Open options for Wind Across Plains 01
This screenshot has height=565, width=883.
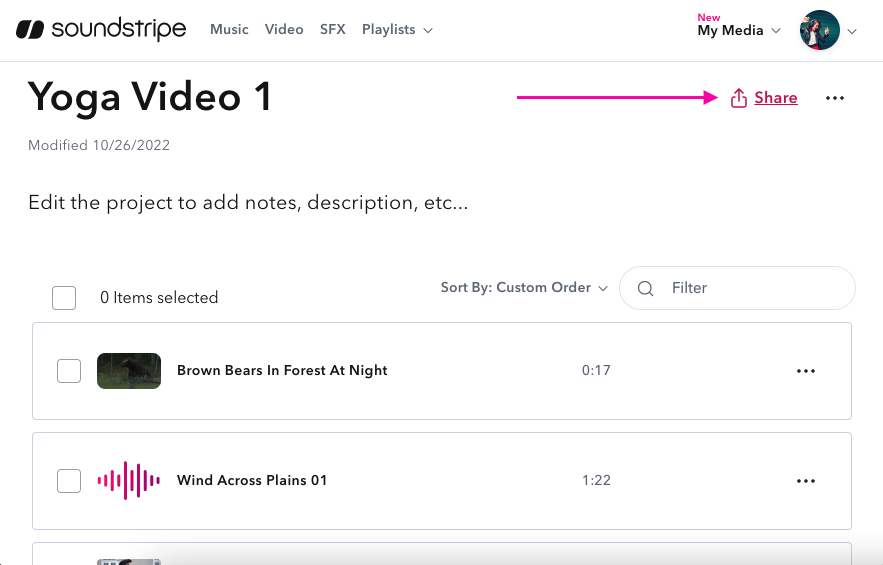pyautogui.click(x=806, y=481)
